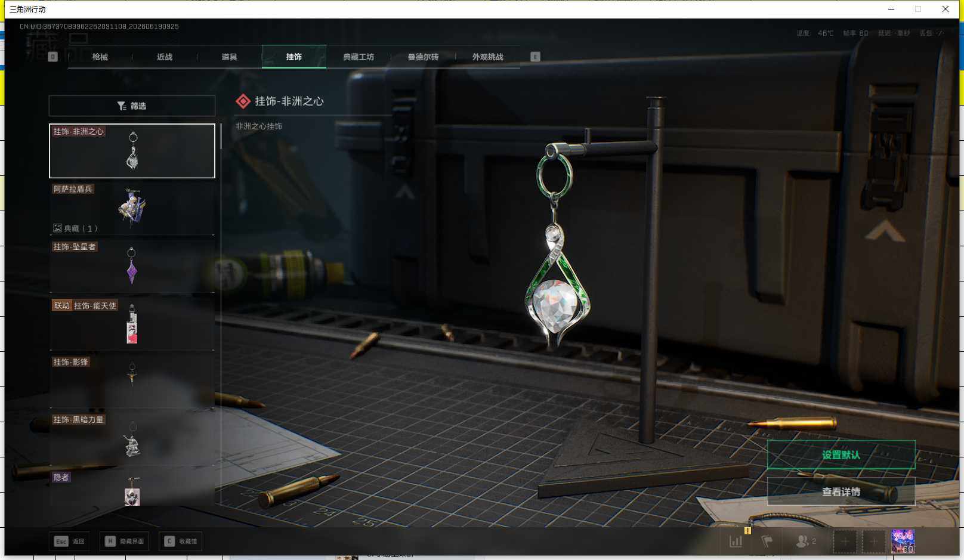Open the 曼德尔砖 tab
This screenshot has height=560, width=964.
[x=423, y=57]
